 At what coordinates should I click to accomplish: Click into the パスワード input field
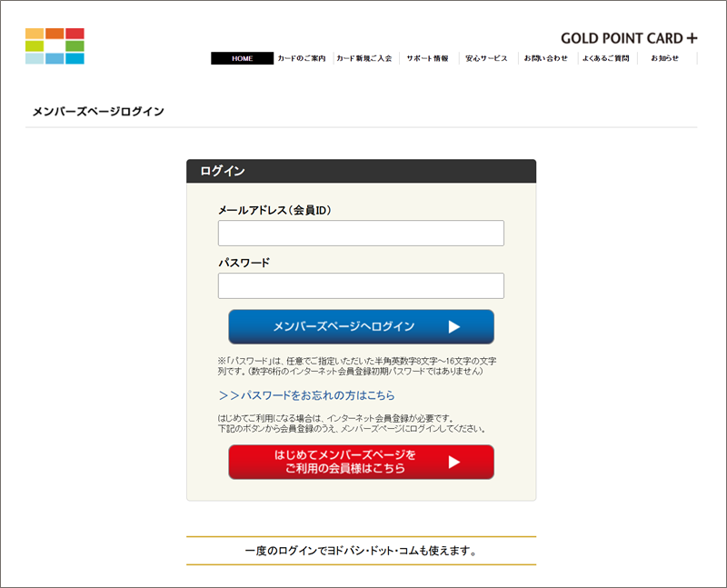[x=361, y=286]
